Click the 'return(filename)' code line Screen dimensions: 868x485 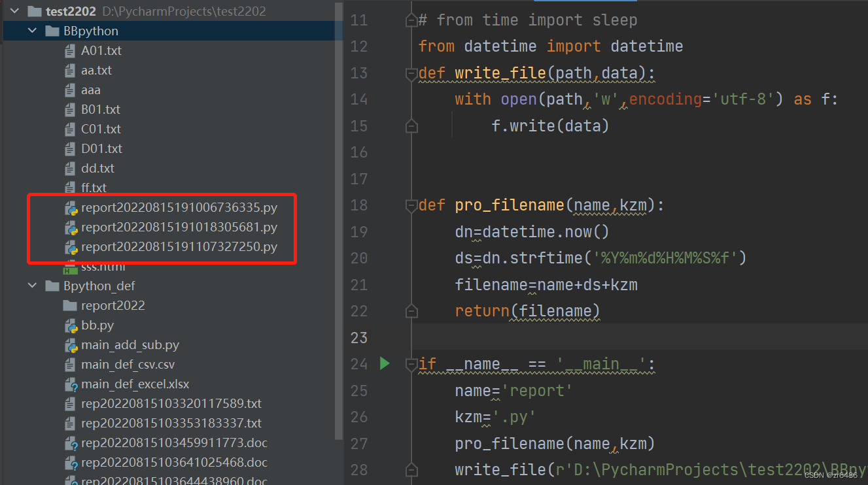pos(527,310)
